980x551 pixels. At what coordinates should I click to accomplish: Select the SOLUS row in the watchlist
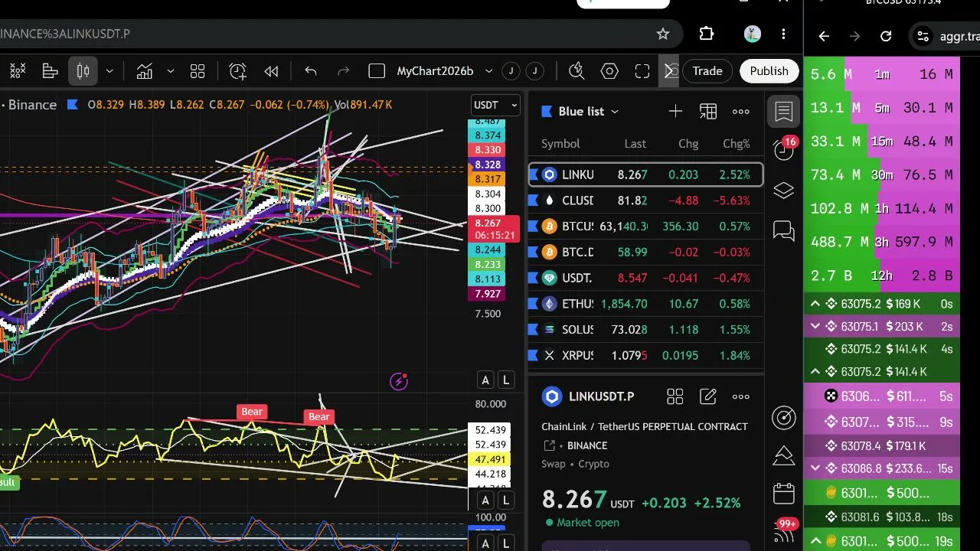click(646, 330)
